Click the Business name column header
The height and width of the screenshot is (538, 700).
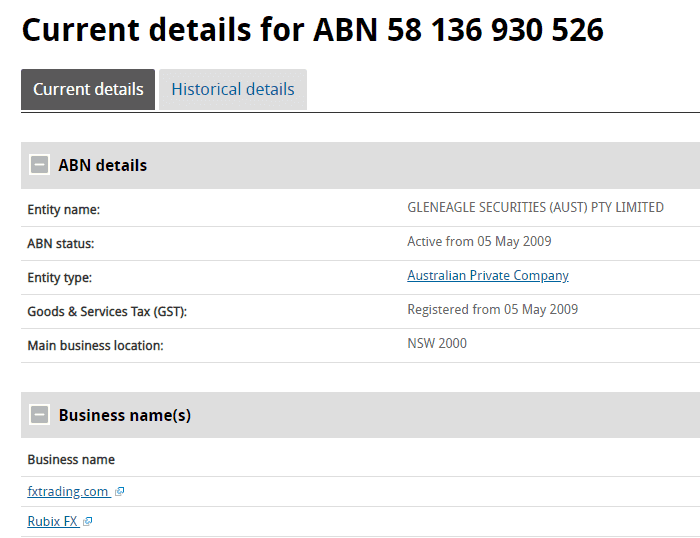coord(71,460)
